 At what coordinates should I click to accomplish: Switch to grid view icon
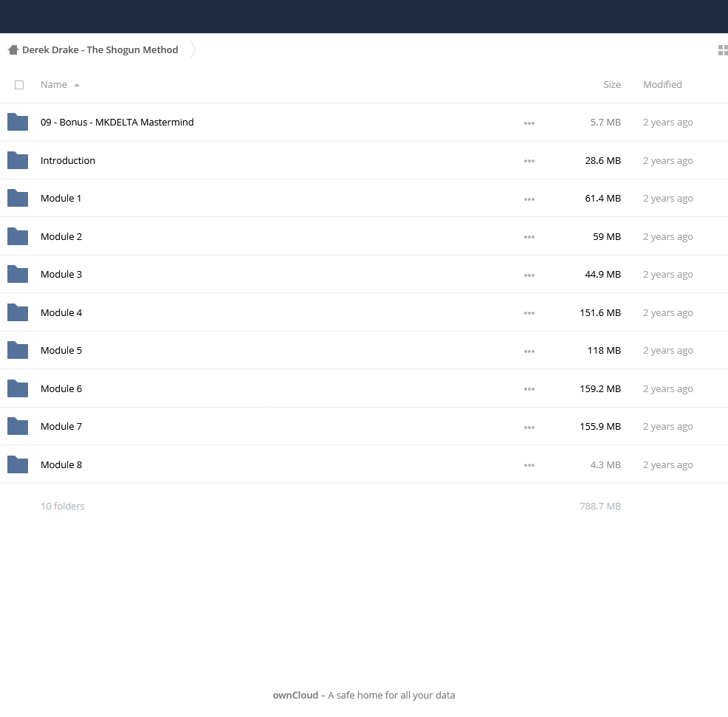coord(723,49)
